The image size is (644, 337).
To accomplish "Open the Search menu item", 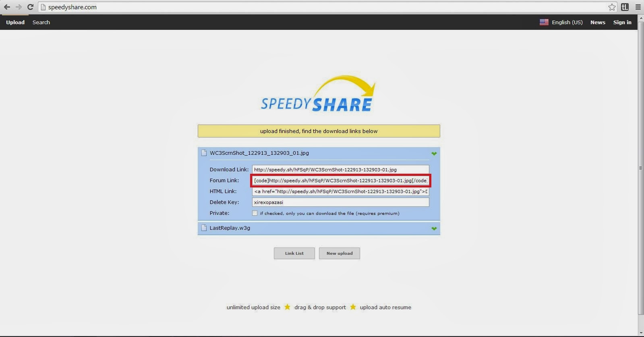I will tap(41, 22).
